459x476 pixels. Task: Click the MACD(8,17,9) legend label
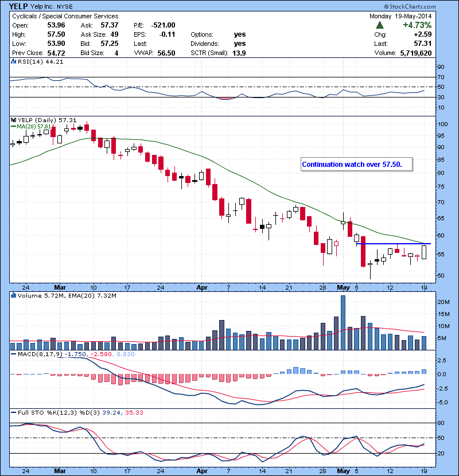click(40, 354)
